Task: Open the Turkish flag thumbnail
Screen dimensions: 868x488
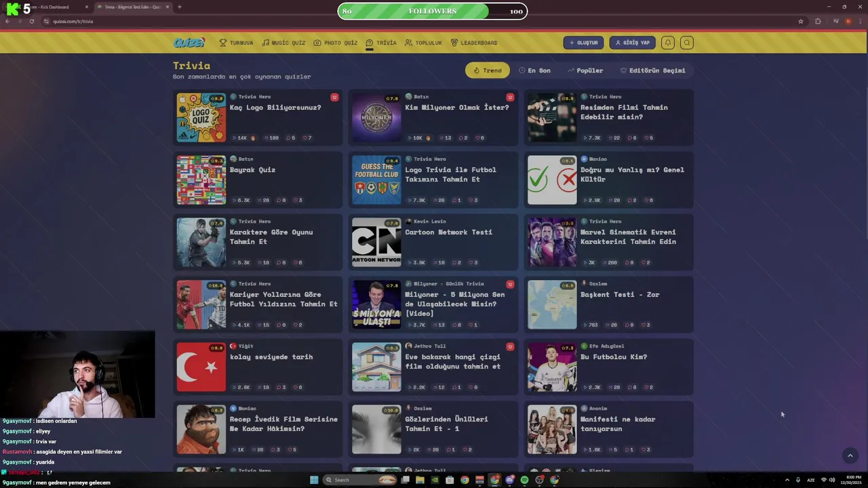Action: [x=201, y=367]
